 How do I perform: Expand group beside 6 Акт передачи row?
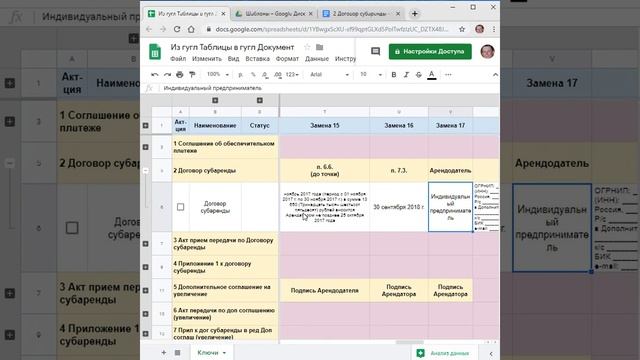pyautogui.click(x=145, y=314)
